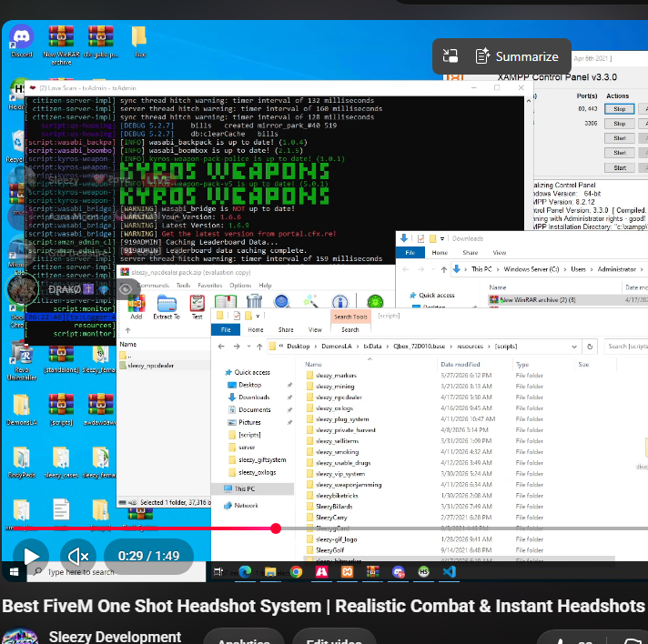Image resolution: width=648 pixels, height=644 pixels.
Task: Sort by the Date modified column header
Action: [460, 365]
